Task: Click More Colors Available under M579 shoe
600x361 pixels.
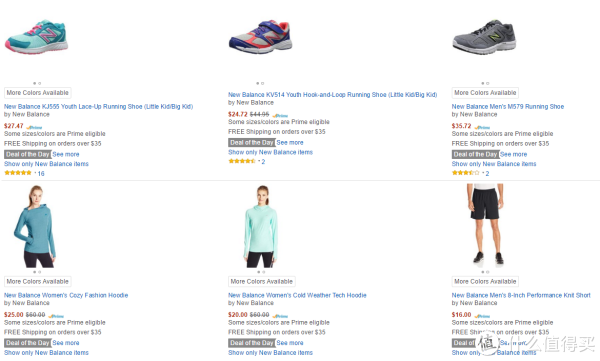Action: (485, 93)
